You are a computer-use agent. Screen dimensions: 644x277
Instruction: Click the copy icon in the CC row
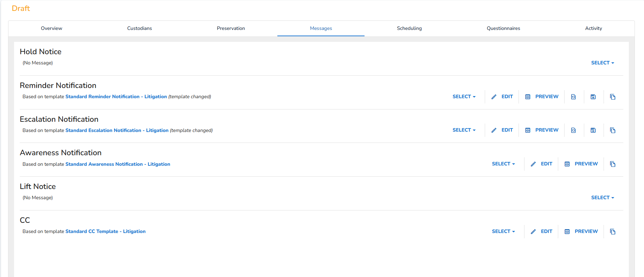tap(613, 232)
